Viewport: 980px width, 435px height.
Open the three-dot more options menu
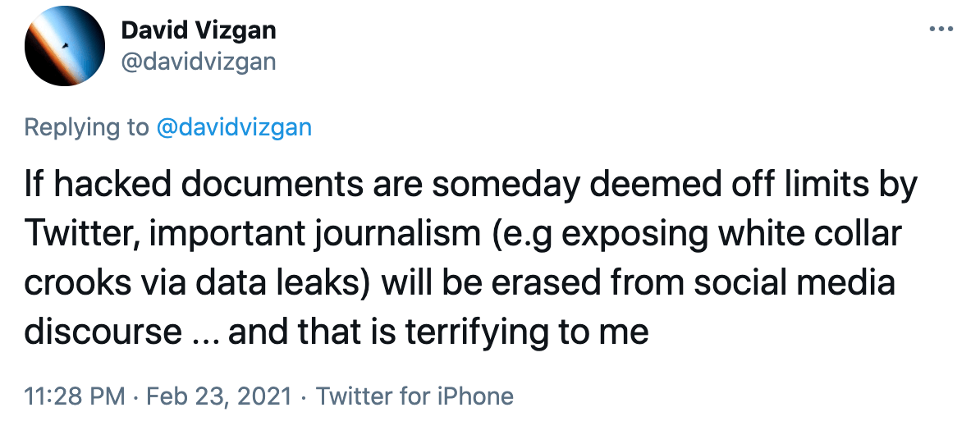939,29
